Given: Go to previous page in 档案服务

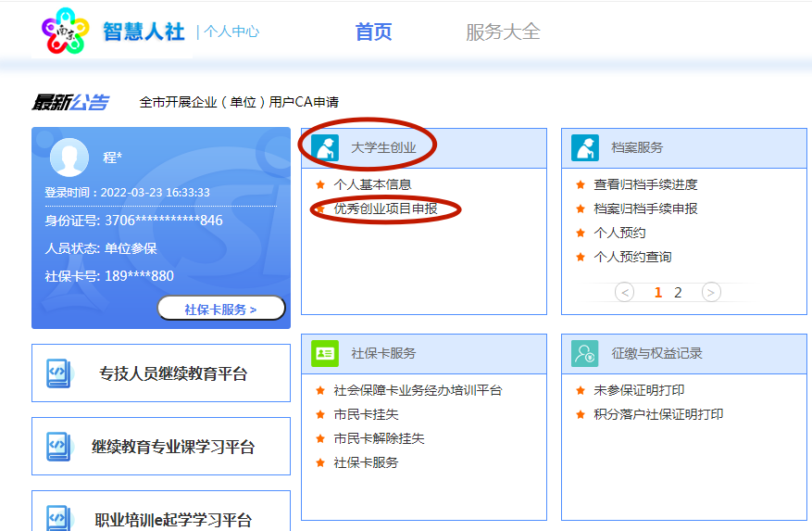Looking at the screenshot, I should [624, 293].
